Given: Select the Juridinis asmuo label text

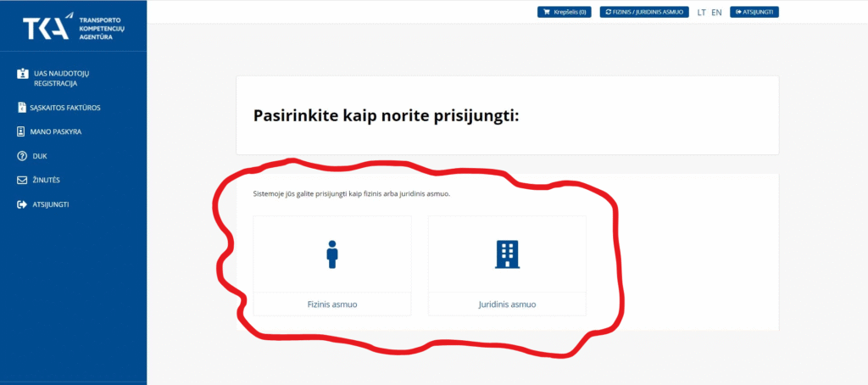Looking at the screenshot, I should click(x=507, y=304).
